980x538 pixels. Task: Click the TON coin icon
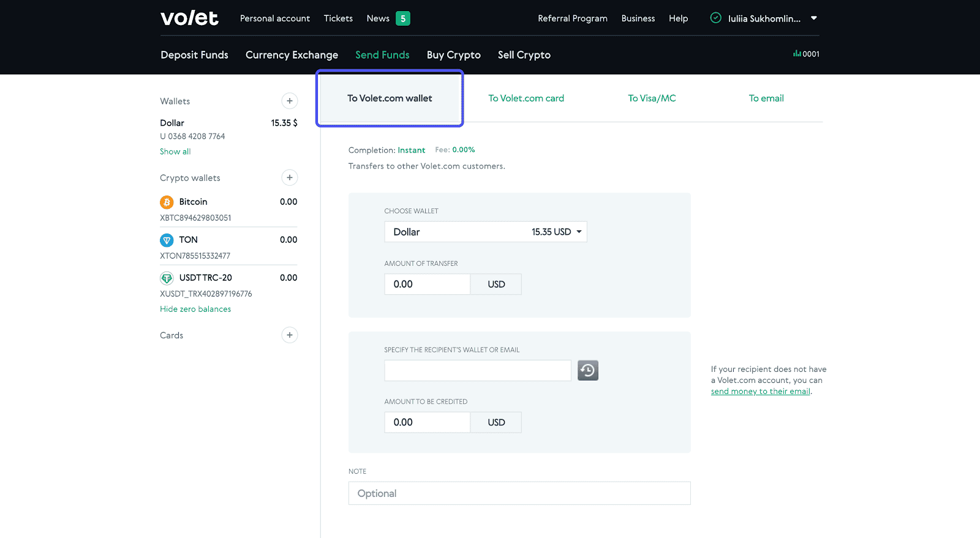[167, 240]
